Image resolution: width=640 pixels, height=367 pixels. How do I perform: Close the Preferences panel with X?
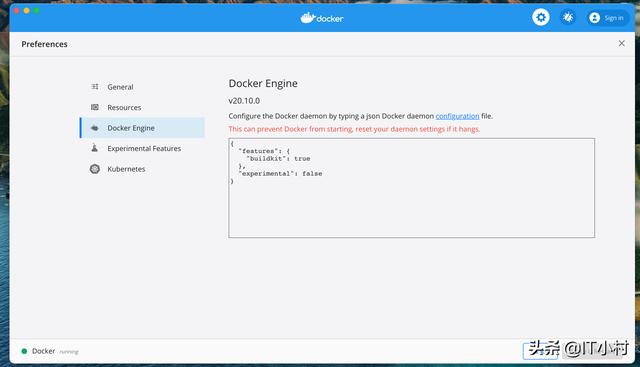621,43
